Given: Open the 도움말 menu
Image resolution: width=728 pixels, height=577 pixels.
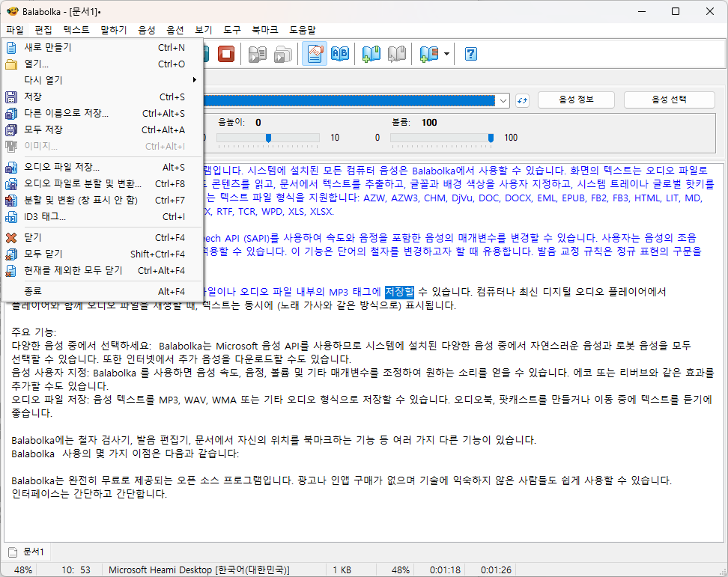Looking at the screenshot, I should pyautogui.click(x=303, y=30).
